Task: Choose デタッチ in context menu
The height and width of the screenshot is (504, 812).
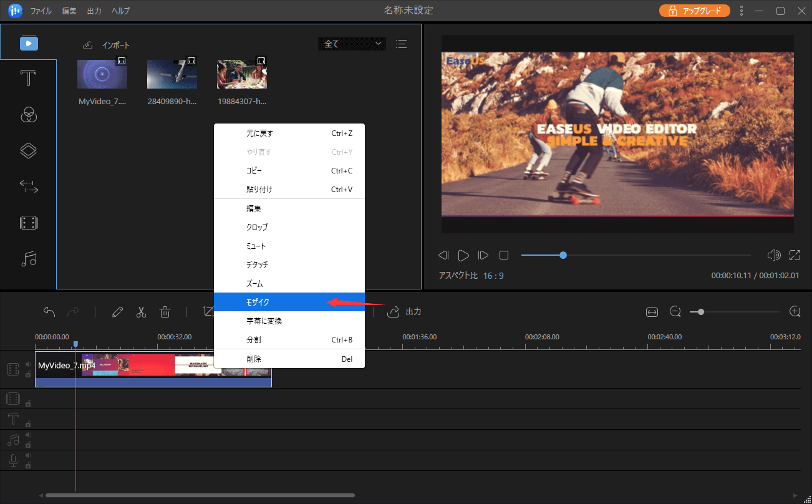Action: coord(289,265)
